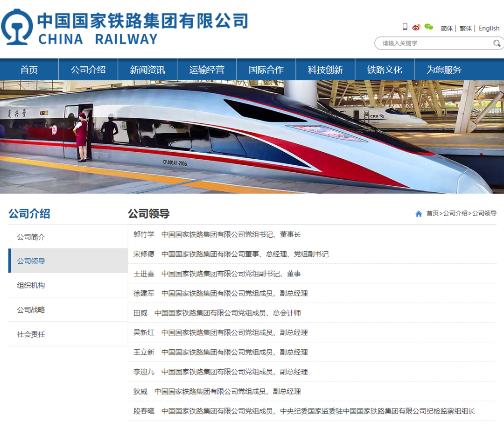Click the 公司领导 page heading
This screenshot has width=504, height=430.
click(148, 213)
